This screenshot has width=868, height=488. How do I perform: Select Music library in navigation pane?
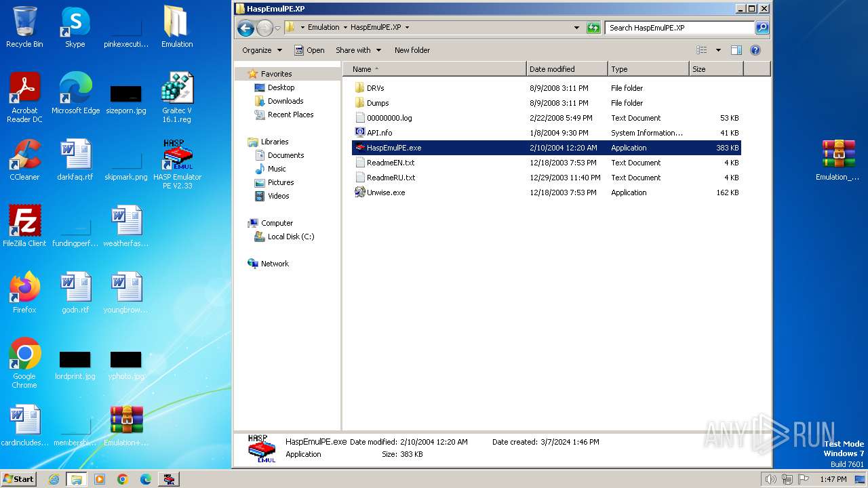[x=277, y=169]
